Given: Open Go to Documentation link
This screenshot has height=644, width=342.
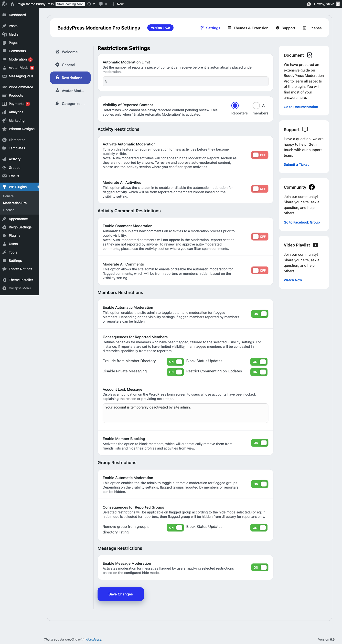Looking at the screenshot, I should pyautogui.click(x=301, y=107).
